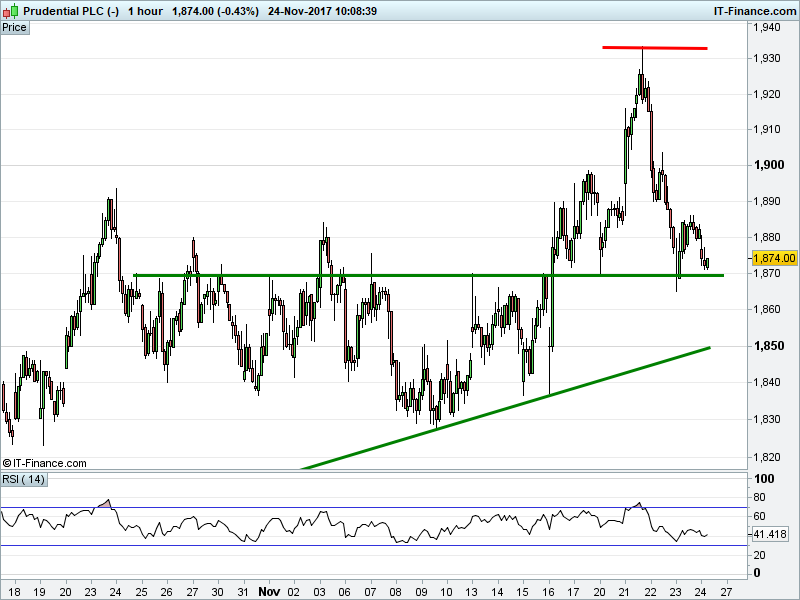
Task: Click the 1,880 price axis label
Action: 767,237
